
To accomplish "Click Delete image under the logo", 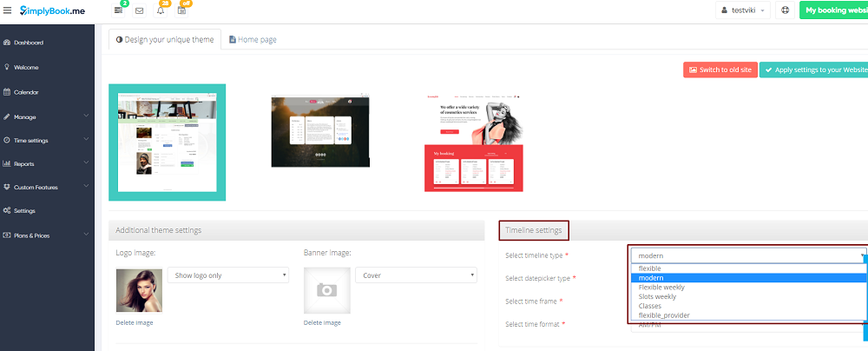I will pos(134,322).
